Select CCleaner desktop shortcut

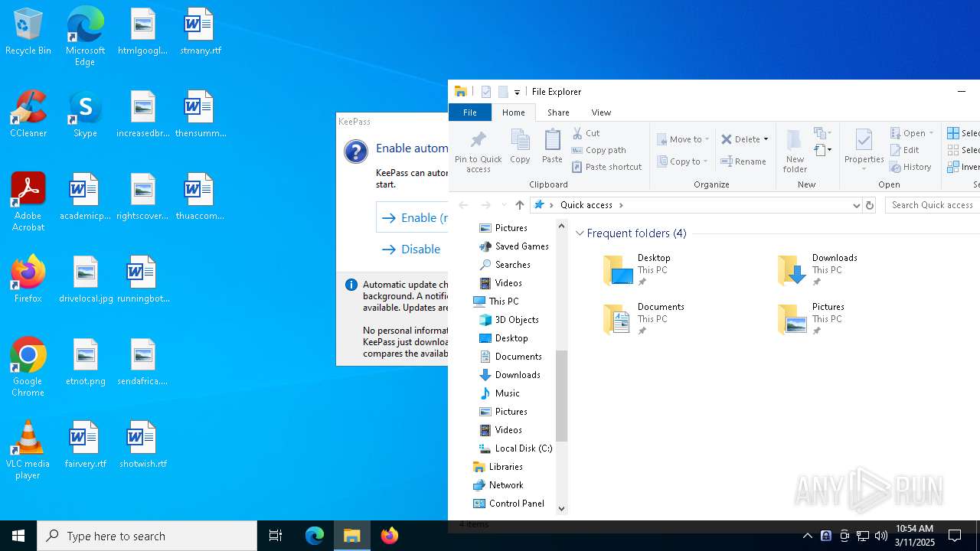pyautogui.click(x=28, y=115)
